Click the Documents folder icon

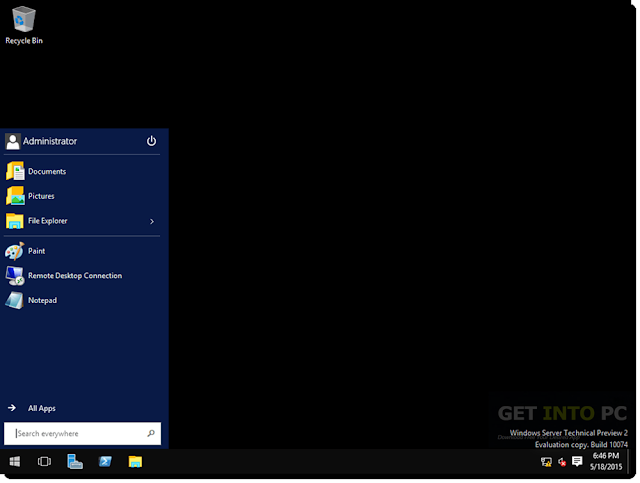click(x=15, y=171)
